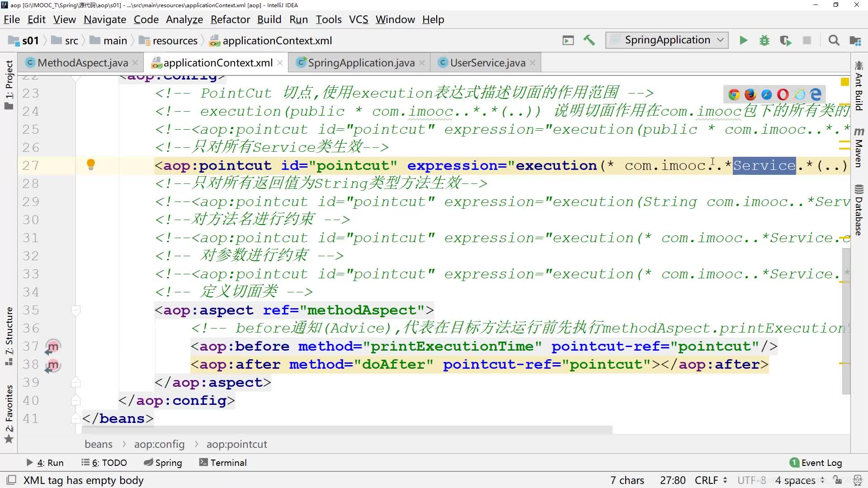Click the yellow intention light bulb on line 27

point(91,164)
